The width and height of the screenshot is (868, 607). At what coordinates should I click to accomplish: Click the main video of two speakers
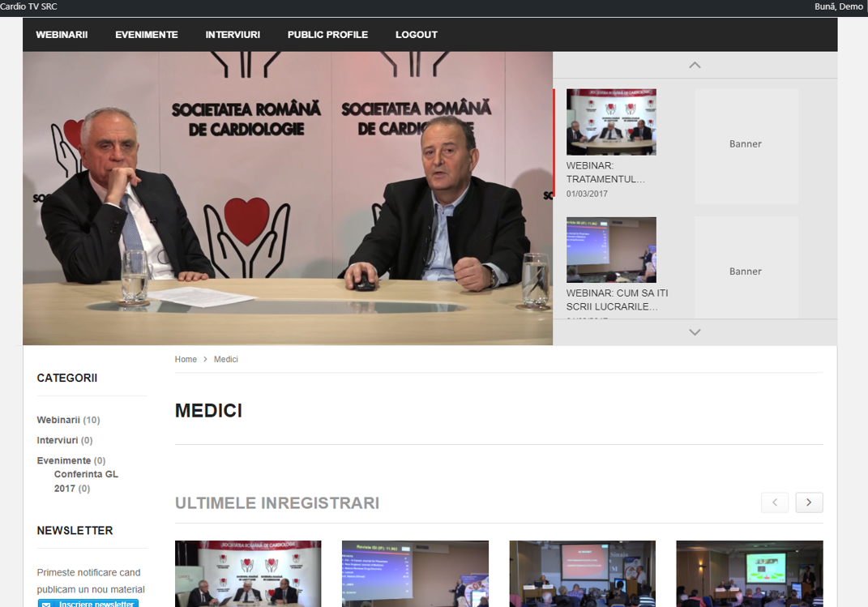tap(287, 198)
